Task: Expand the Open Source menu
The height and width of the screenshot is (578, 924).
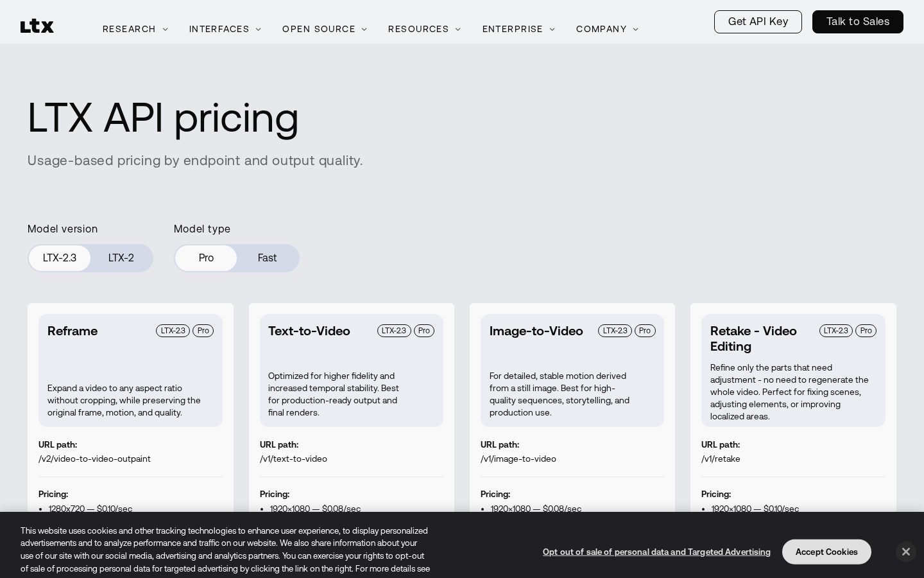Action: (x=325, y=30)
